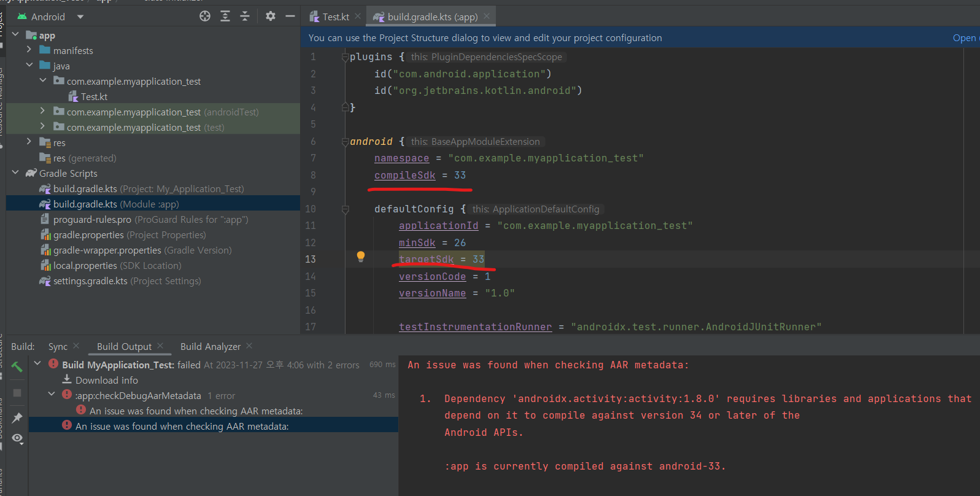This screenshot has width=980, height=496.
Task: Select the highlighted AAR metadata issue row
Action: pyautogui.click(x=214, y=425)
